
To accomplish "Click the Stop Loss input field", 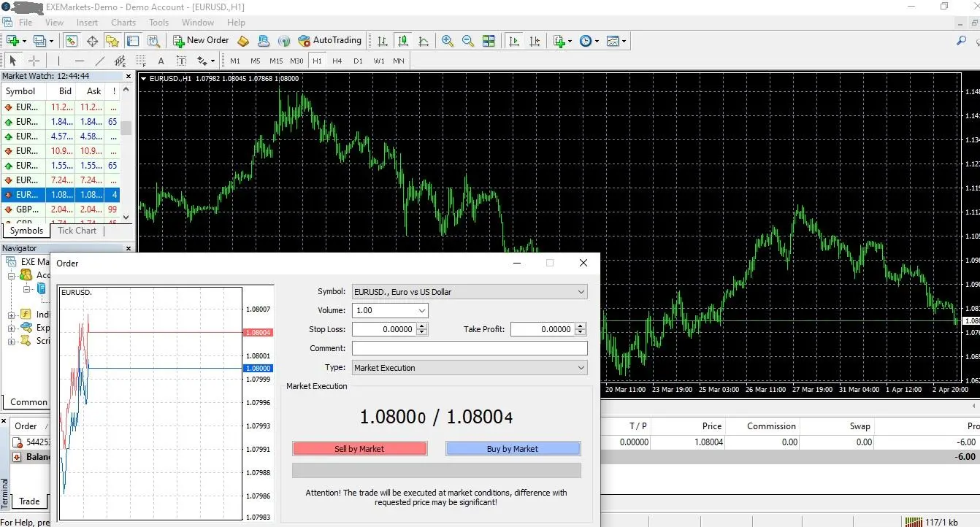I will (x=384, y=329).
